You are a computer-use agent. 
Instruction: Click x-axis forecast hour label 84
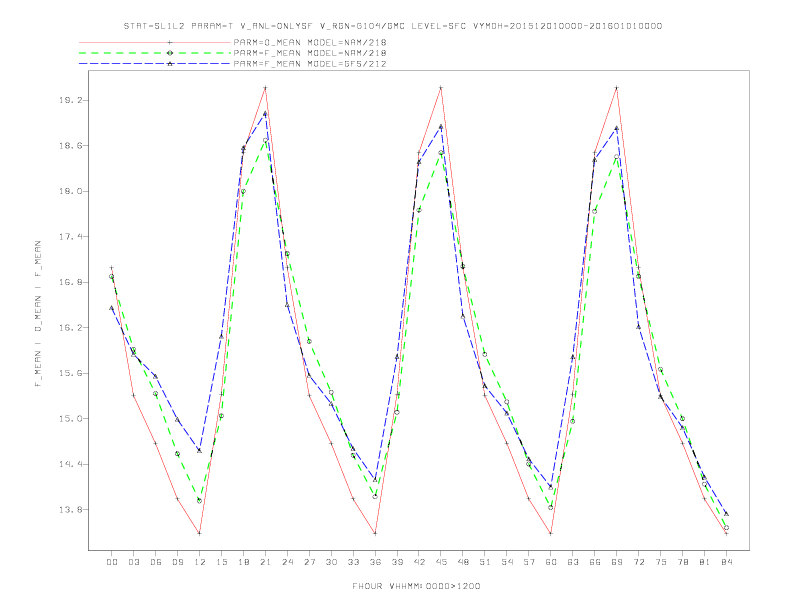coord(727,562)
